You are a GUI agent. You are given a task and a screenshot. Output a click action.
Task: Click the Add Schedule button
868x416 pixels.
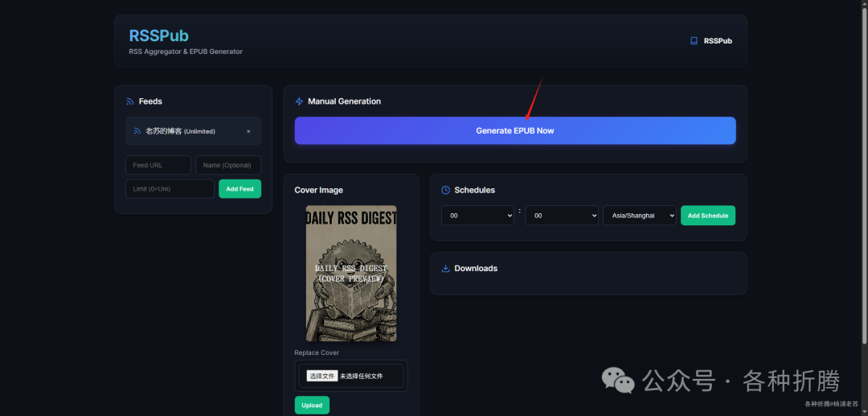708,216
